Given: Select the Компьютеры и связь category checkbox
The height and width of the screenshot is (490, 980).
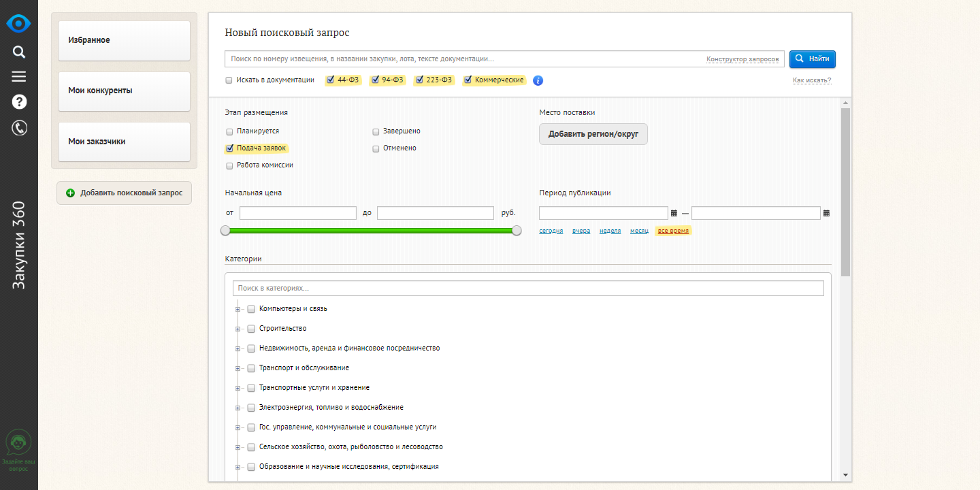Looking at the screenshot, I should 251,309.
